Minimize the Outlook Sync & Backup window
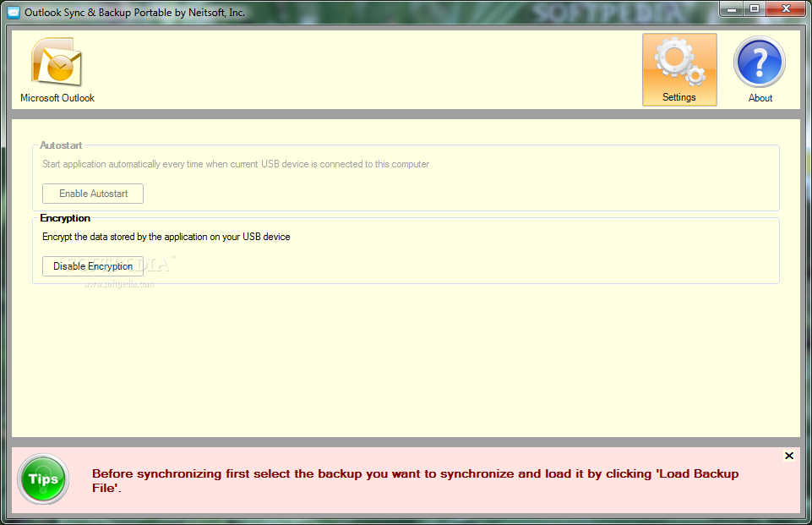Viewport: 812px width, 525px height. point(731,9)
